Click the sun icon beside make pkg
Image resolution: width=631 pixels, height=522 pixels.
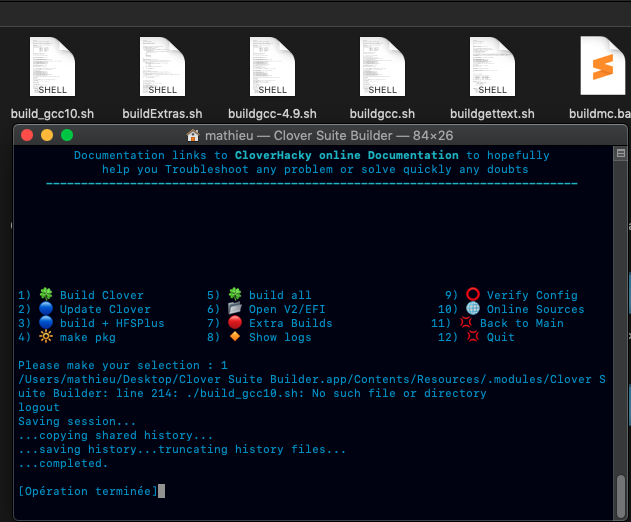[46, 336]
